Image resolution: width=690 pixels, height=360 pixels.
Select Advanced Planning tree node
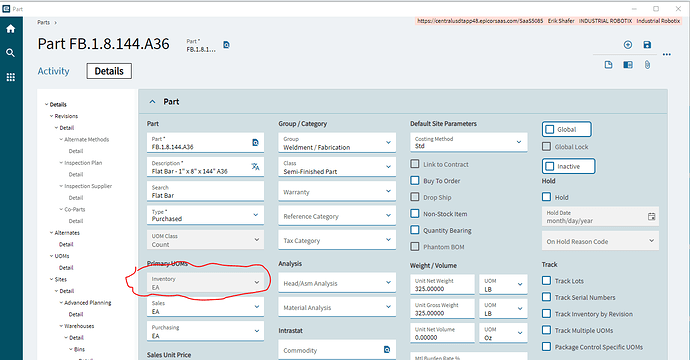(88, 302)
